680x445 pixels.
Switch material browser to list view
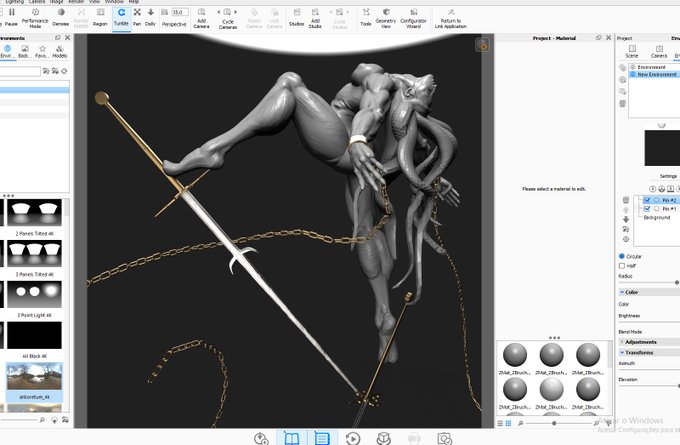point(500,423)
